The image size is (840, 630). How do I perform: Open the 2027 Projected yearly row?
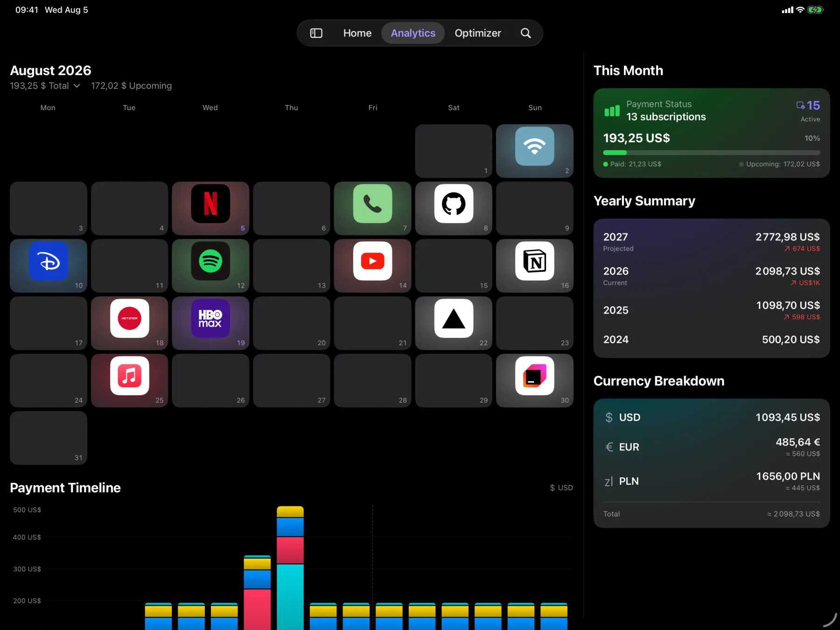pyautogui.click(x=712, y=242)
